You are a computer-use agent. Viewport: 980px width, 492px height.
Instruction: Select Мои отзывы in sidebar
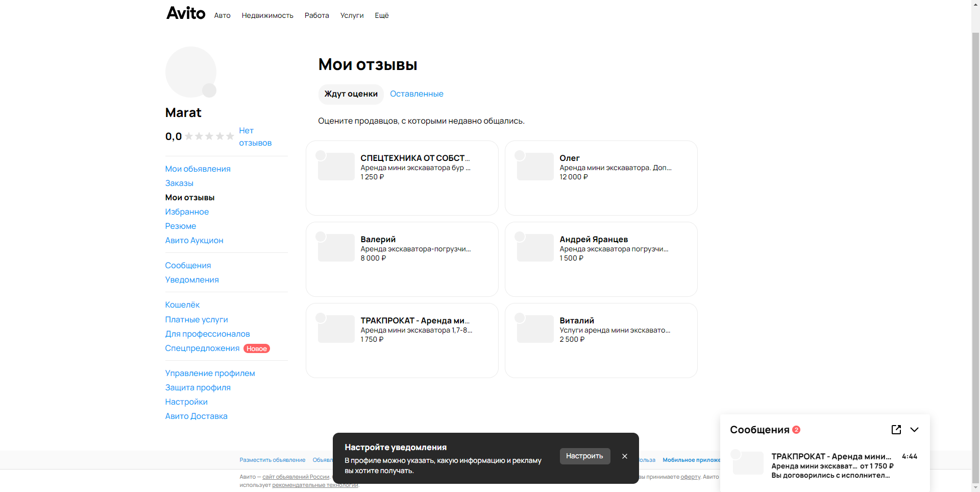190,197
